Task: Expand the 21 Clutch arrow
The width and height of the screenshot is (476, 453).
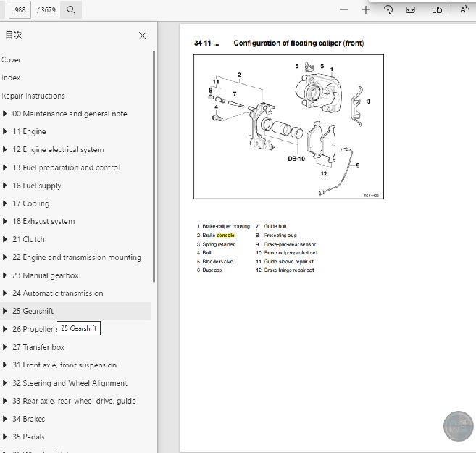Action: tap(4, 239)
